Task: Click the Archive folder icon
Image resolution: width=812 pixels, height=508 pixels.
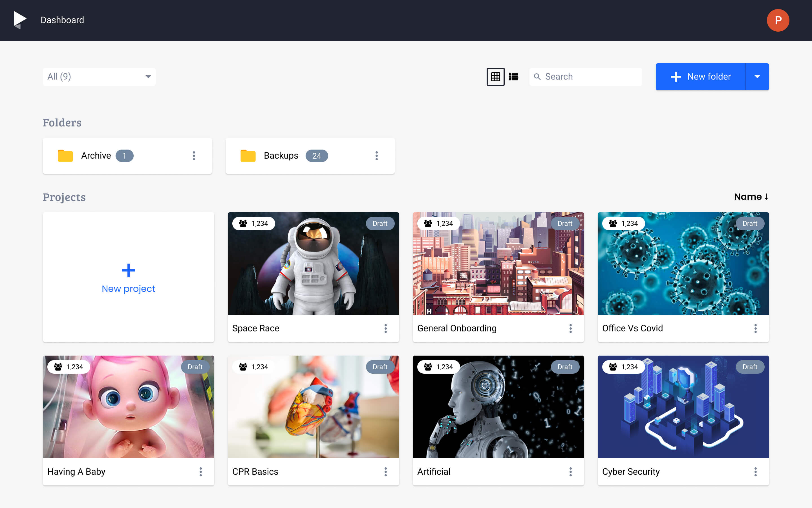Action: point(65,156)
